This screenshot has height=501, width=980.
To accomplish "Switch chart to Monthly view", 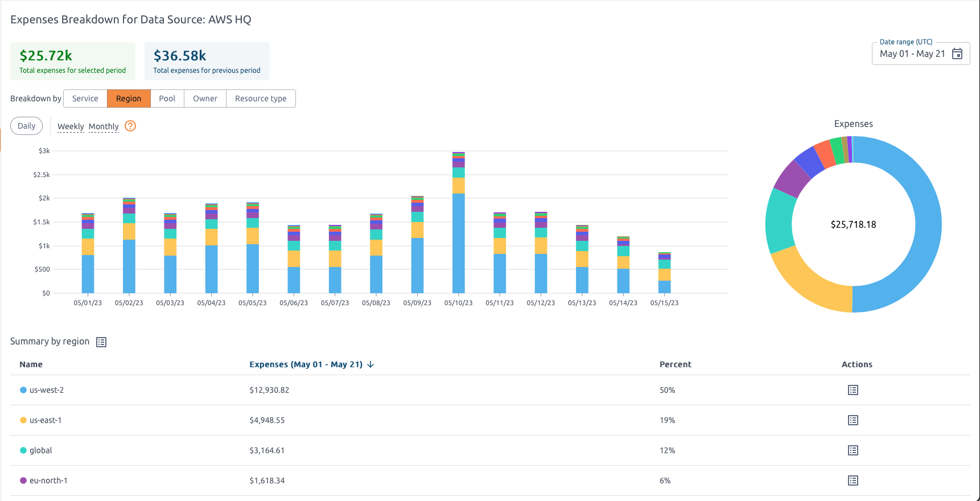I will click(x=104, y=126).
